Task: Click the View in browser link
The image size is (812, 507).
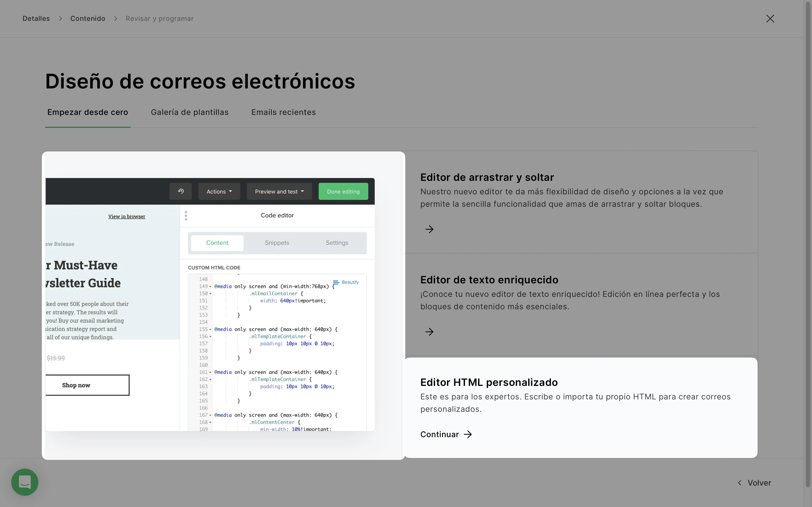Action: pyautogui.click(x=127, y=217)
